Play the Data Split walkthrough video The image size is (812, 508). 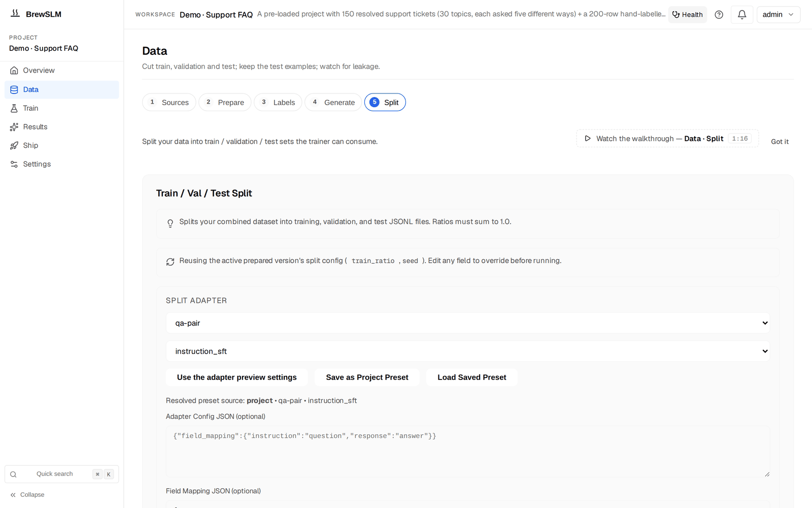point(667,139)
